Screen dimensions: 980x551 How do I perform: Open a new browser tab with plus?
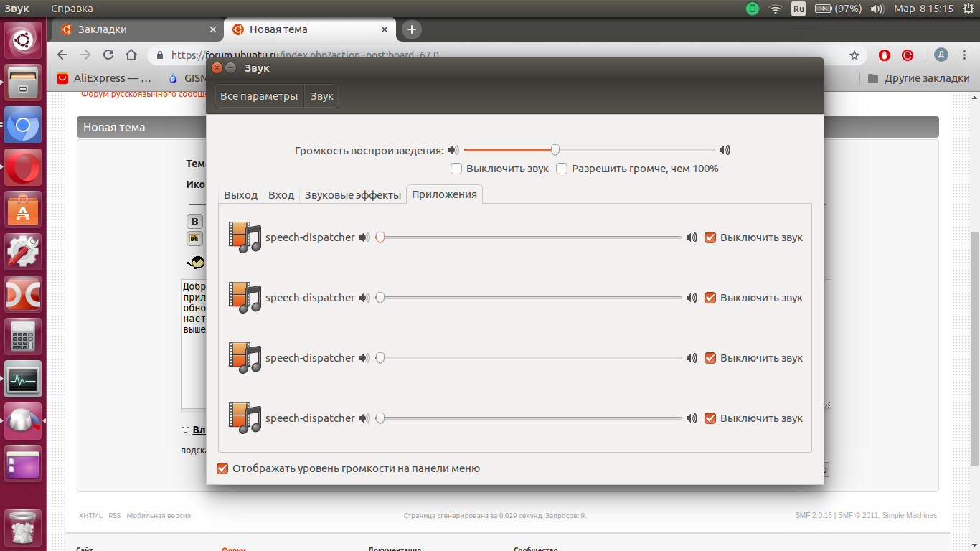[411, 29]
